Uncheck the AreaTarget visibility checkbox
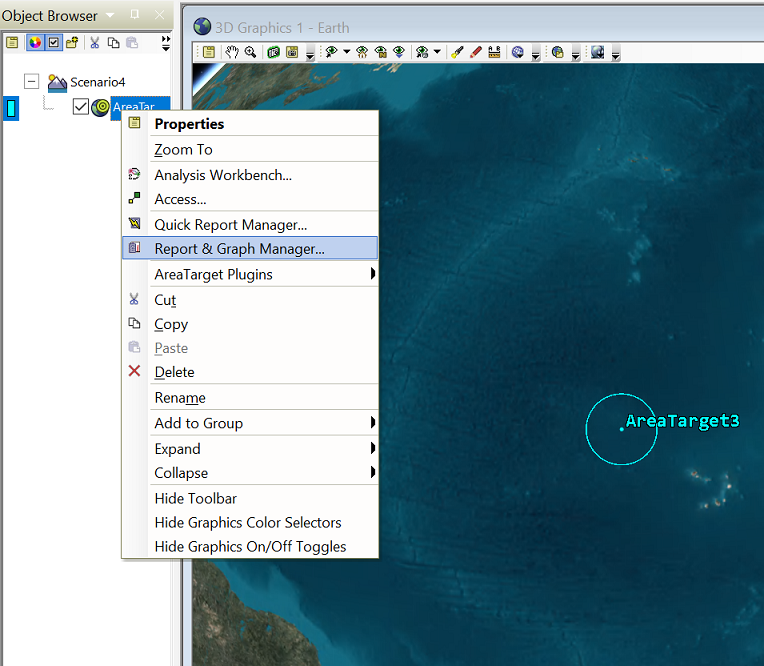This screenshot has height=666, width=764. point(80,107)
